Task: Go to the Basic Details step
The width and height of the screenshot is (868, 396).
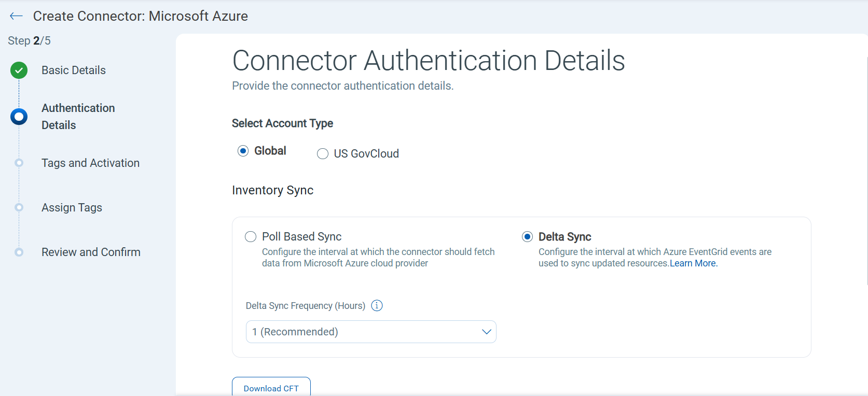Action: pyautogui.click(x=74, y=70)
